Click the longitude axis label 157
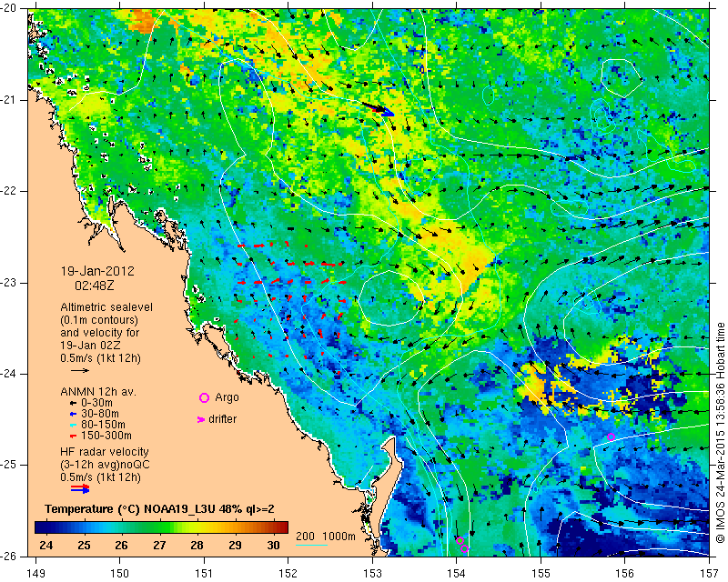 pyautogui.click(x=709, y=574)
